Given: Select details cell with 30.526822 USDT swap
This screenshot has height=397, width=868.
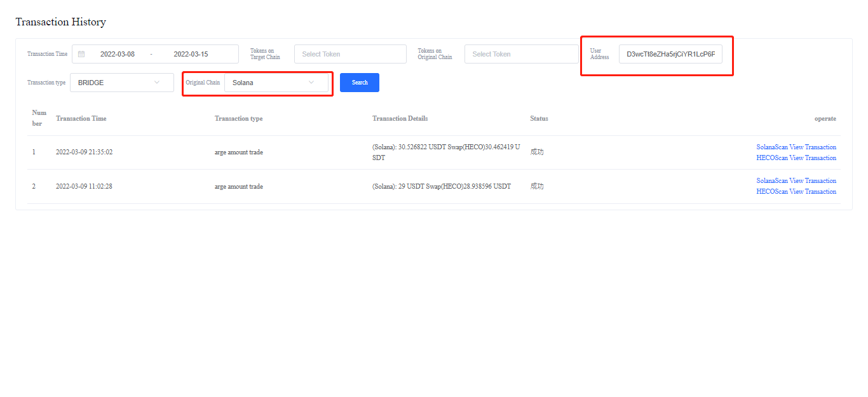Looking at the screenshot, I should pyautogui.click(x=446, y=152).
